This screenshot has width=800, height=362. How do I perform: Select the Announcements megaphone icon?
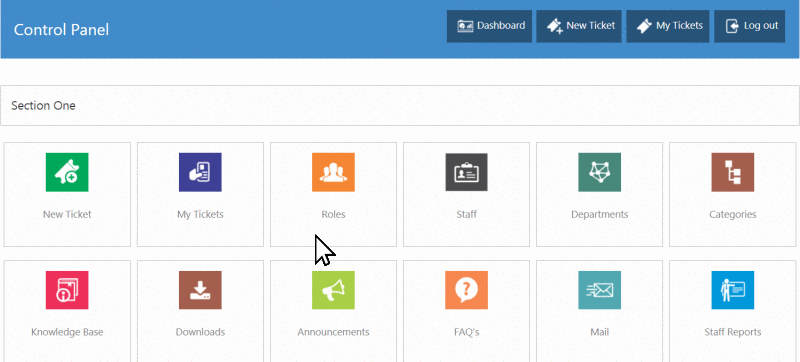click(333, 290)
